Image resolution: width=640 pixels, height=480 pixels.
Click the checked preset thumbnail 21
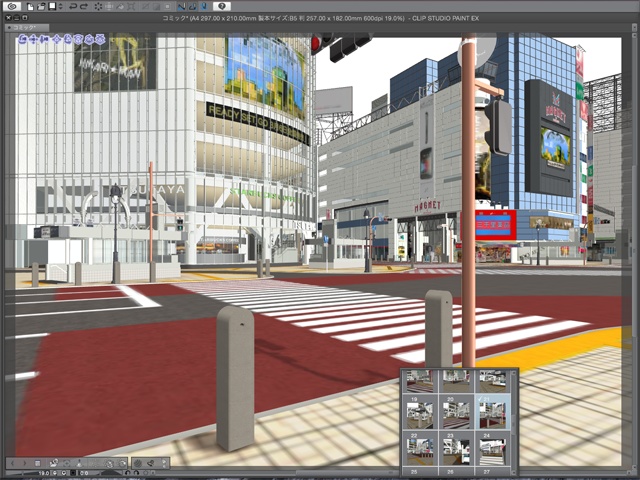pos(493,412)
